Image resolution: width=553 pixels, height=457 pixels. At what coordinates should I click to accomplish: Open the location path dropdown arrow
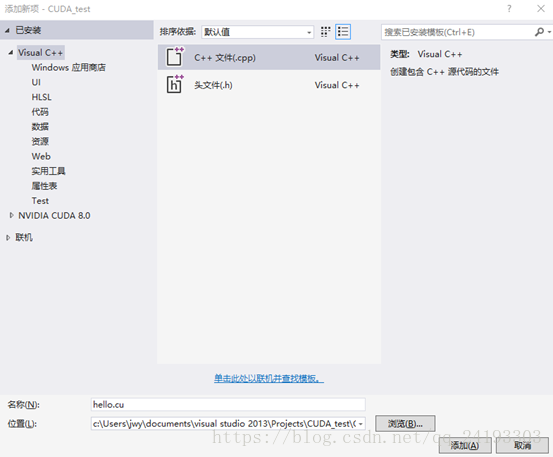[360, 424]
